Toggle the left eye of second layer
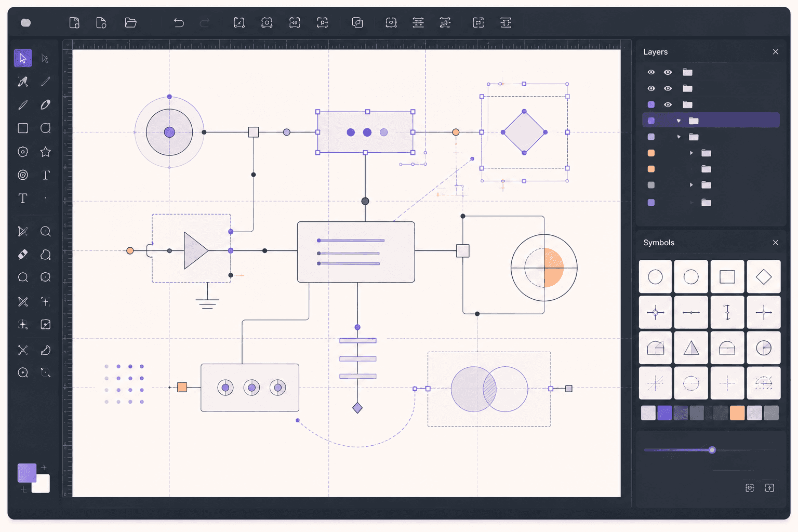 tap(651, 88)
